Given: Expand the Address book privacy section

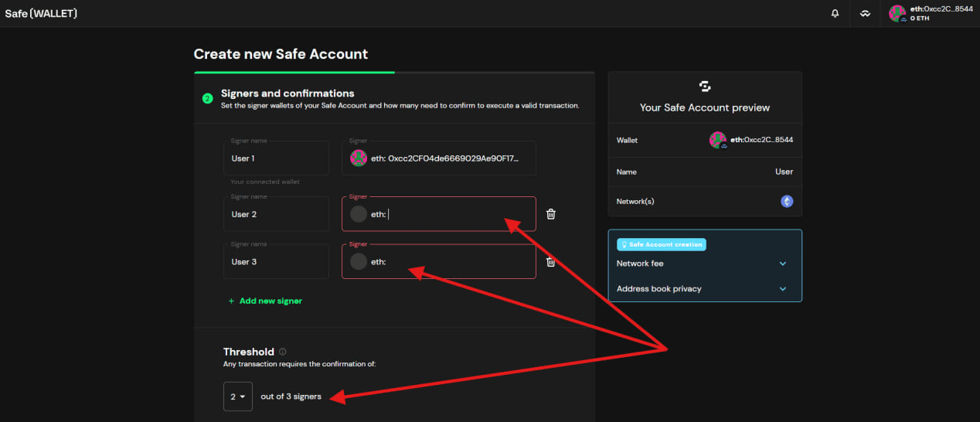Looking at the screenshot, I should (705, 288).
